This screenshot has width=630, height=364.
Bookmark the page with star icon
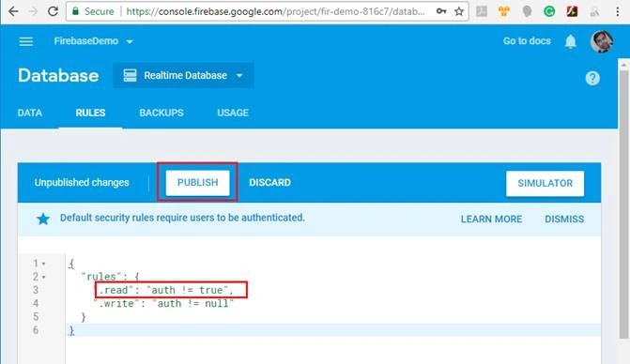[x=459, y=11]
